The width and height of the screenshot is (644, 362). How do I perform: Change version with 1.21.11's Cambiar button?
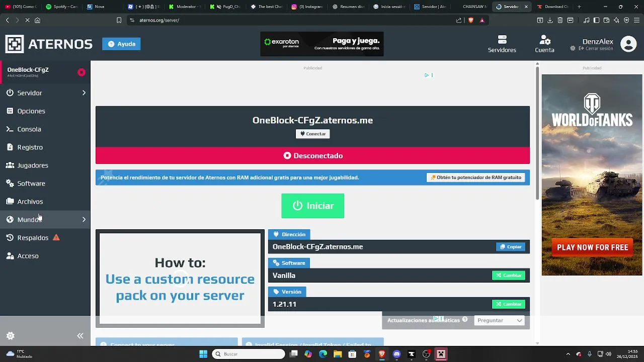(x=509, y=304)
